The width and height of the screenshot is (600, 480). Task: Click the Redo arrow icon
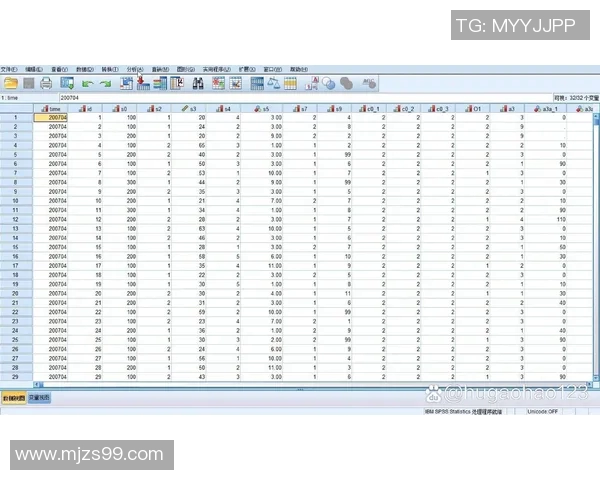pyautogui.click(x=105, y=83)
